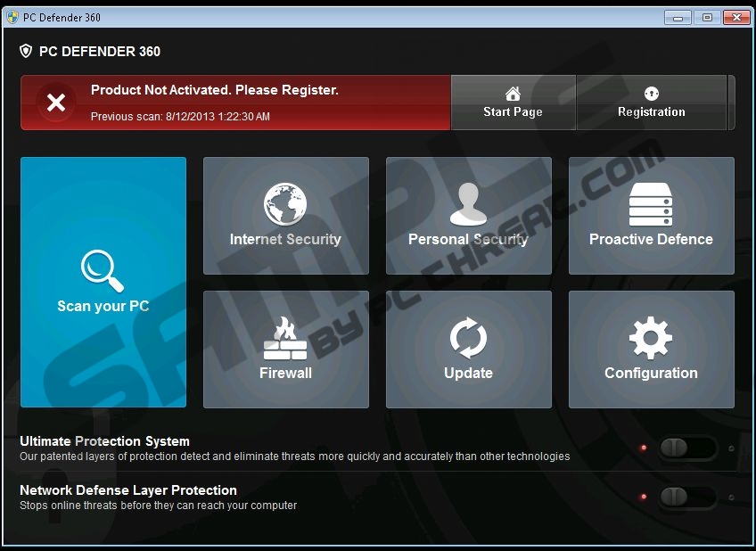Open the Configuration label
Screen dimensions: 756x551
coord(651,373)
